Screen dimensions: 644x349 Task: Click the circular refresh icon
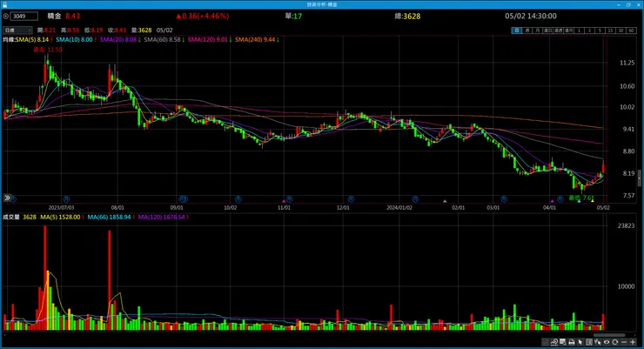click(x=614, y=342)
